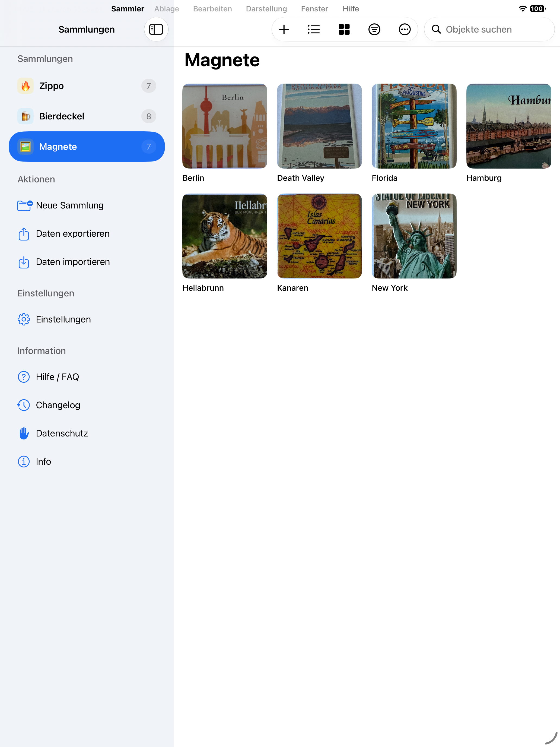Click the Changelog clock icon
This screenshot has height=747, width=560.
pos(24,405)
